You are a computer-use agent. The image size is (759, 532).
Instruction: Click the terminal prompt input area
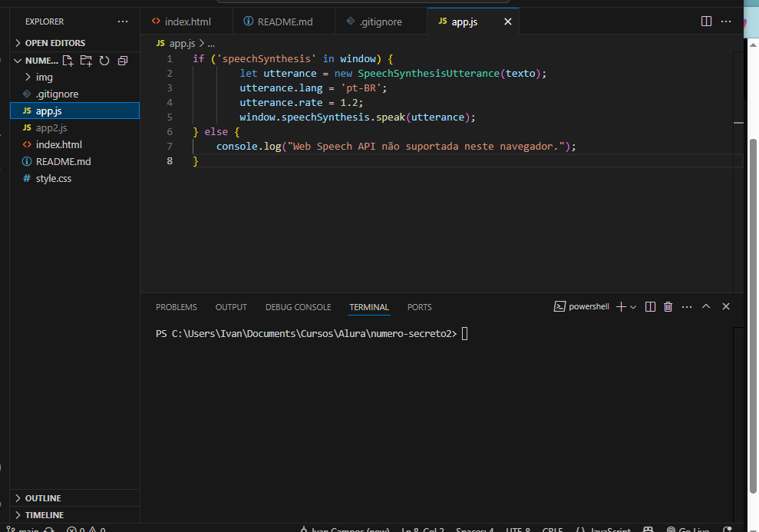464,333
